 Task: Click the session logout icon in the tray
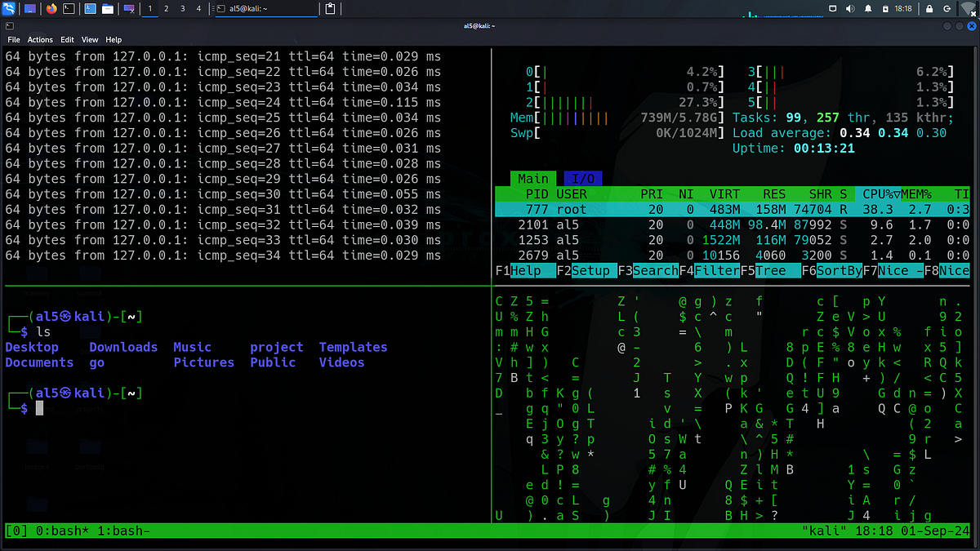947,9
